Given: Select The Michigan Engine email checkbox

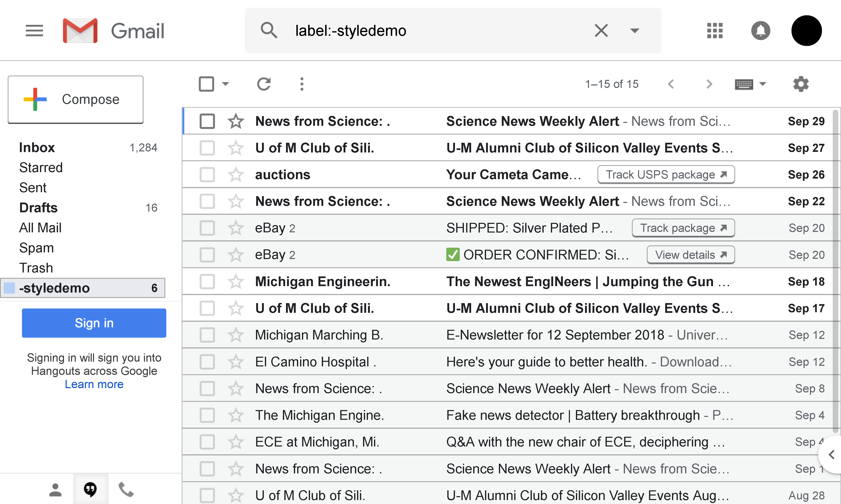Looking at the screenshot, I should coord(207,415).
